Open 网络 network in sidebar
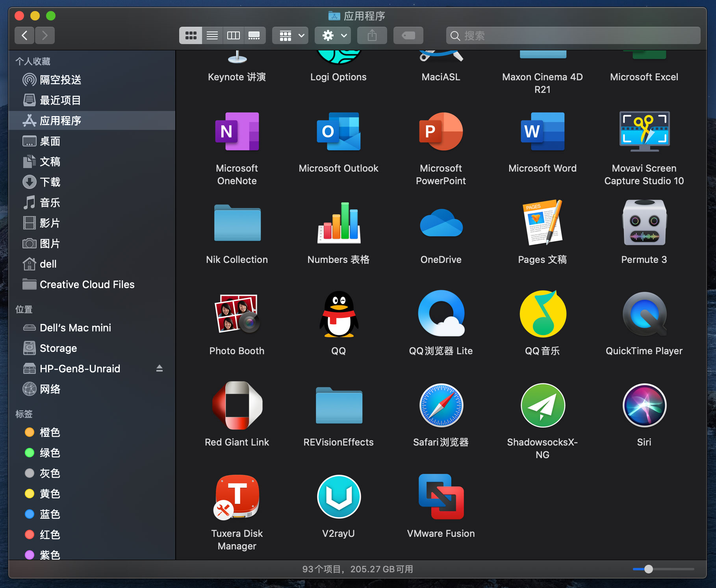The height and width of the screenshot is (588, 716). coord(92,389)
